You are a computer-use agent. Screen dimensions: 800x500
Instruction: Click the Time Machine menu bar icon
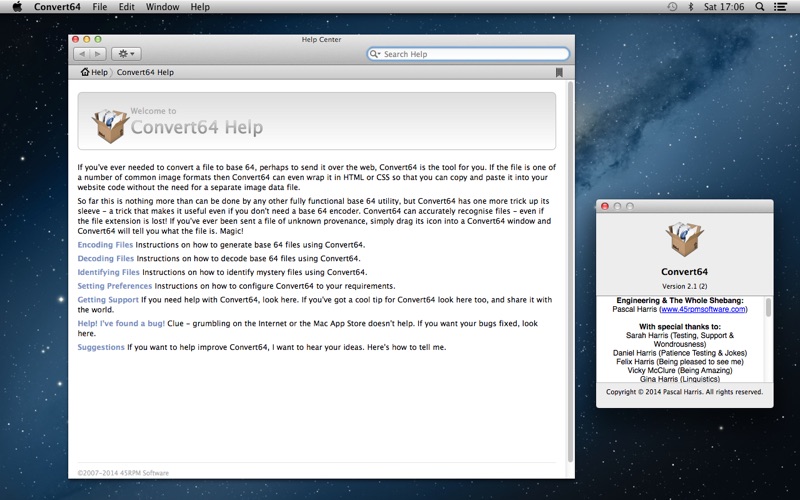tap(672, 7)
